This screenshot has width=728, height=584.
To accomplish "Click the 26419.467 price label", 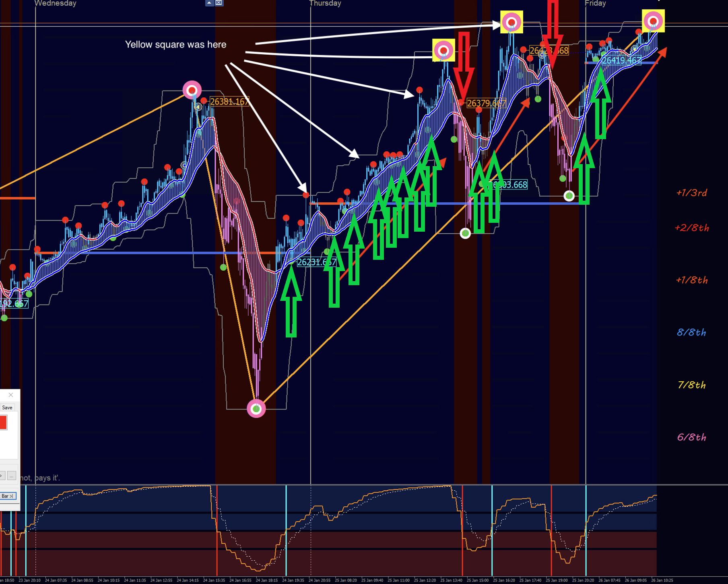I will tap(621, 60).
